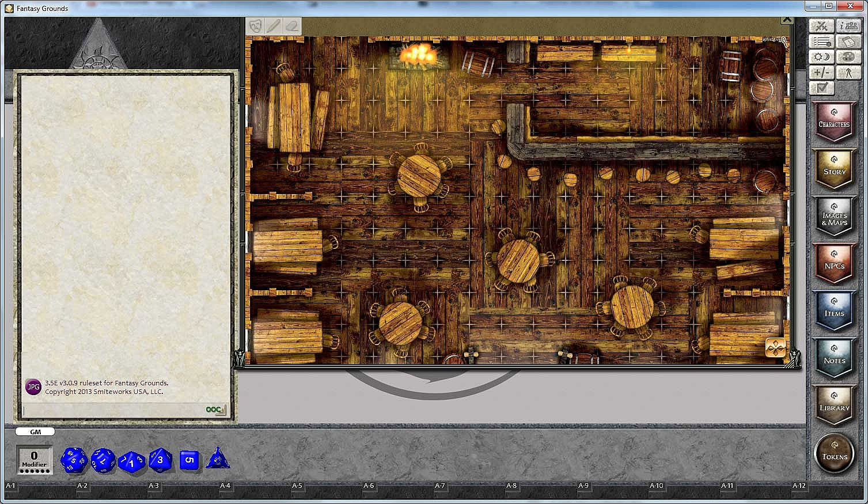
Task: Maximize the Fantasy Grounds window
Action: click(829, 6)
